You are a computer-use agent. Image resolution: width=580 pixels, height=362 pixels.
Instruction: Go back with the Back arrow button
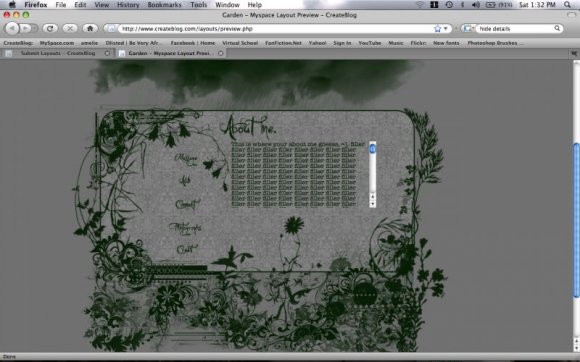click(12, 28)
